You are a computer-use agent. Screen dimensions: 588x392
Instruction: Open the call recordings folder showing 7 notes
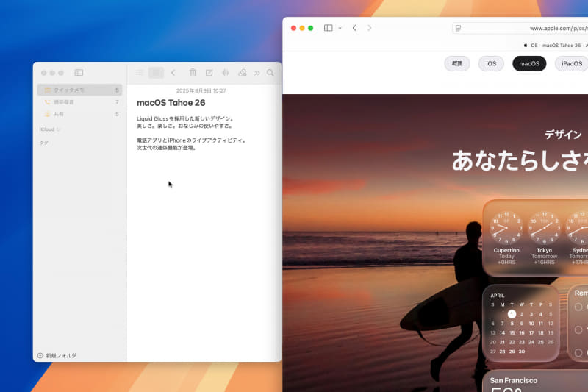(79, 102)
